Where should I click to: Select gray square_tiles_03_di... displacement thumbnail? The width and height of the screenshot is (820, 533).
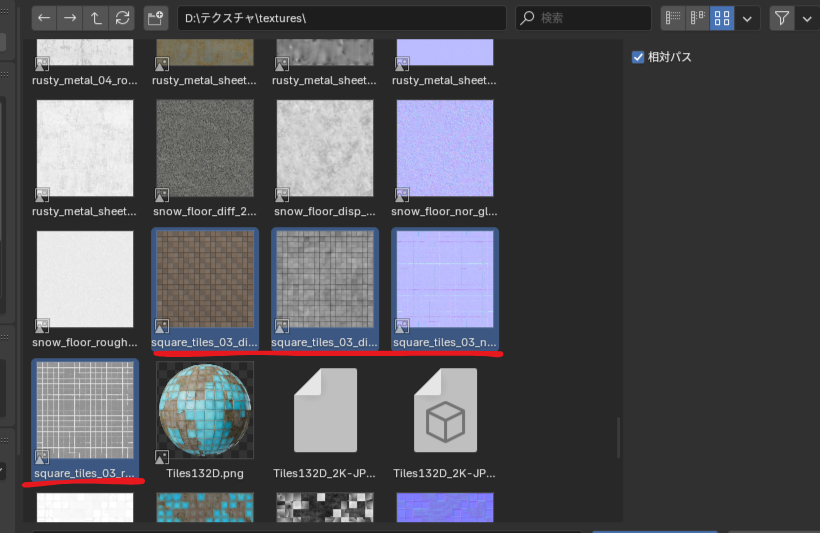pos(325,279)
